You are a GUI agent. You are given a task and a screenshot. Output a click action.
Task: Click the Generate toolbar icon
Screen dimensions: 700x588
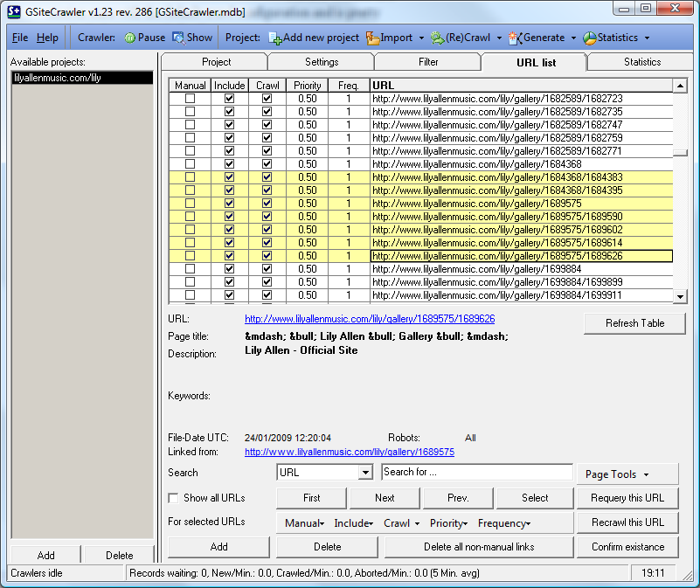516,38
